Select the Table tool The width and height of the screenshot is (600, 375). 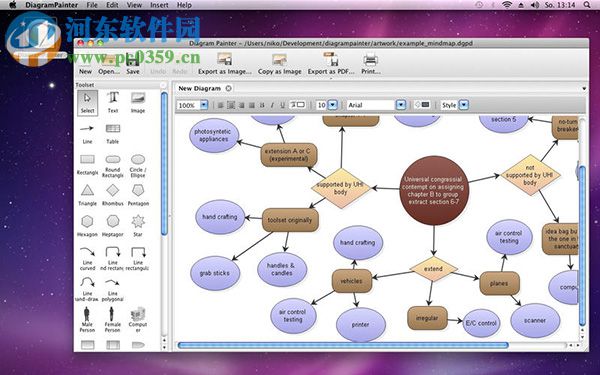point(112,133)
